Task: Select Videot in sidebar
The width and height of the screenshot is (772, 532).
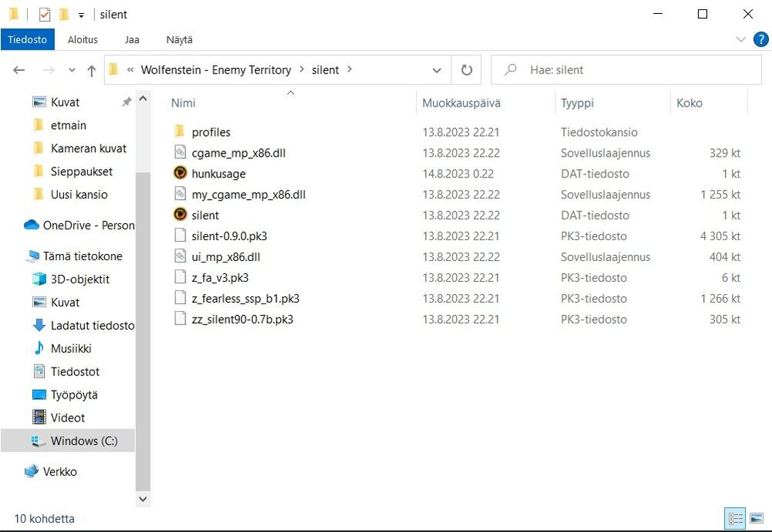Action: coord(68,418)
